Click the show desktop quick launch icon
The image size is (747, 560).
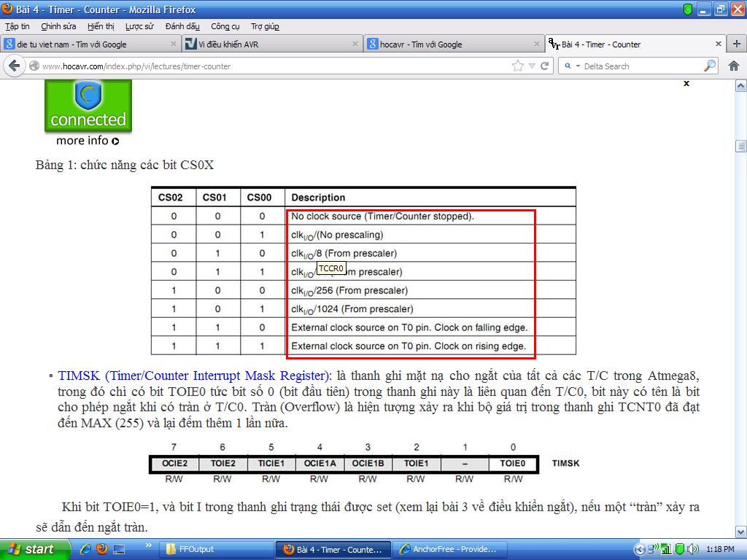pos(119,549)
